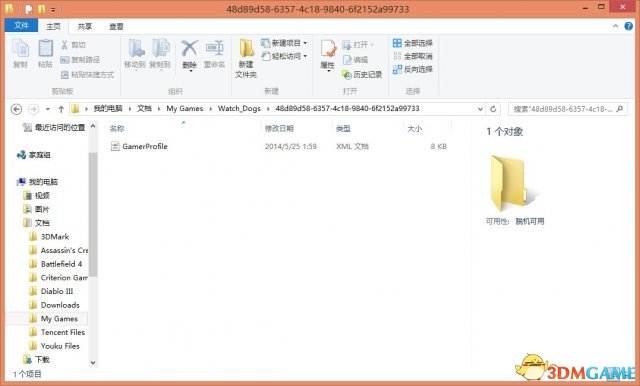
Task: Click History (历史记录) in ribbon
Action: (362, 74)
